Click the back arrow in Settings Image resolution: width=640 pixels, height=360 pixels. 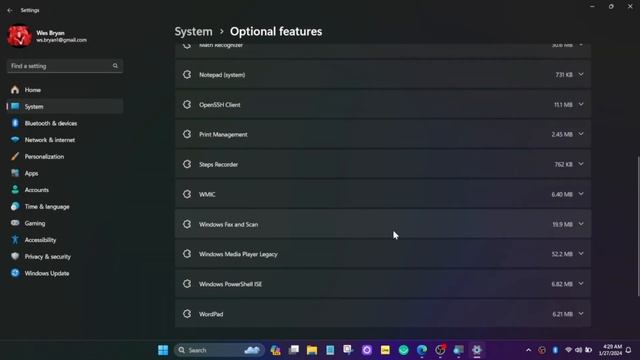(x=10, y=10)
